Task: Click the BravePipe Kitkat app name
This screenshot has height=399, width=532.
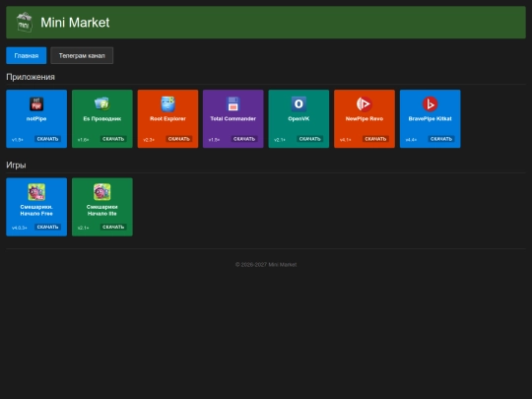Action: coord(430,119)
